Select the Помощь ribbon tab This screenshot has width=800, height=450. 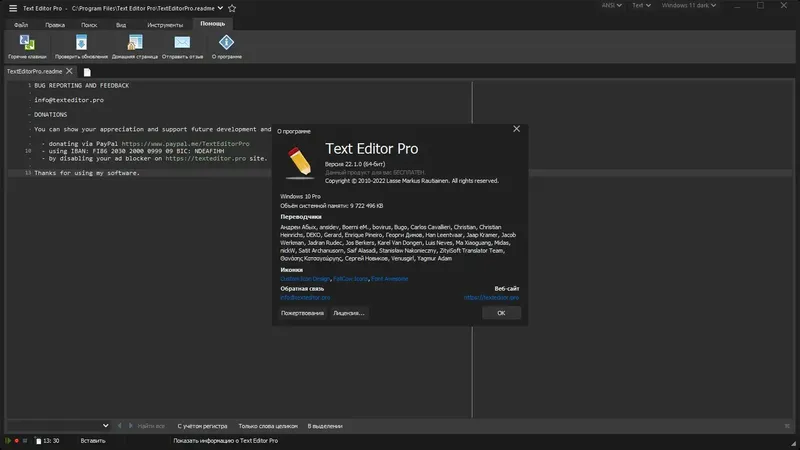[213, 24]
